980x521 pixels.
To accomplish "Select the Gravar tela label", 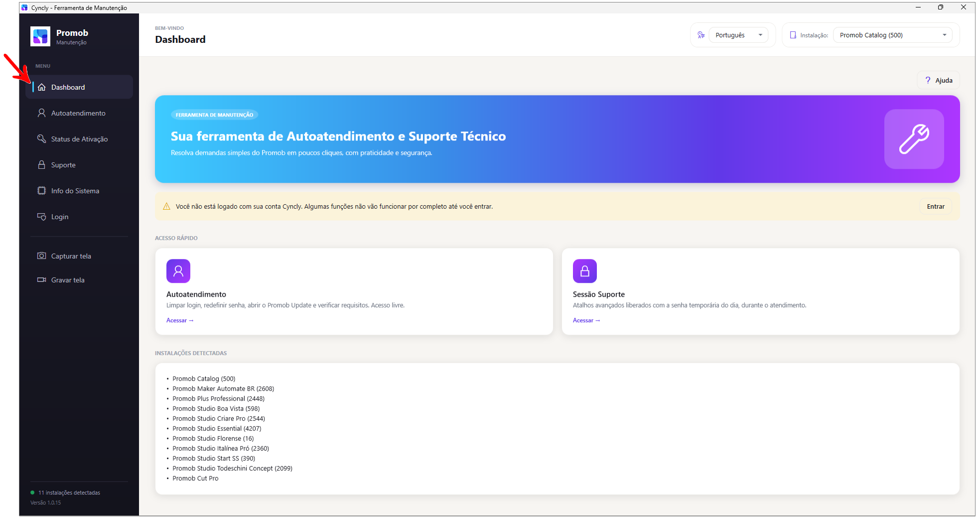I will point(68,280).
